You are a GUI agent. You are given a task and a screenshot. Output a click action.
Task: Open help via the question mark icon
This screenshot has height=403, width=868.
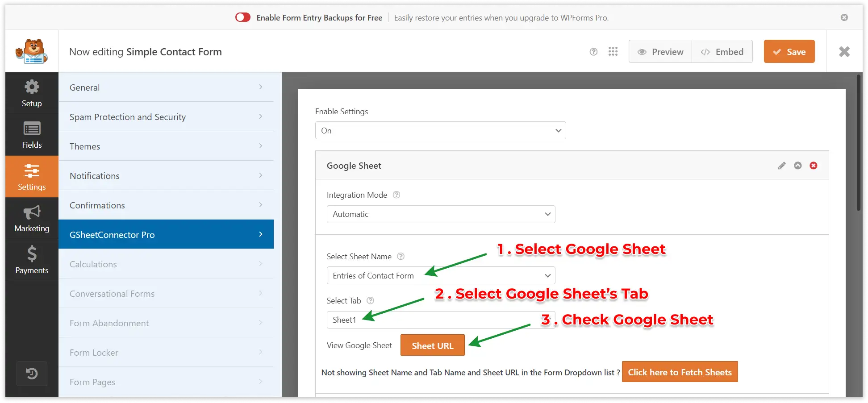click(593, 51)
